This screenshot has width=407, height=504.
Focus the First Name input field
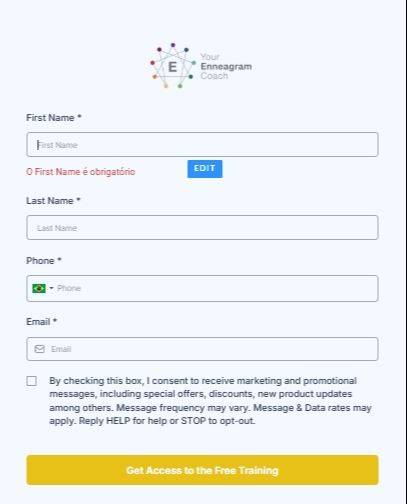(x=202, y=145)
